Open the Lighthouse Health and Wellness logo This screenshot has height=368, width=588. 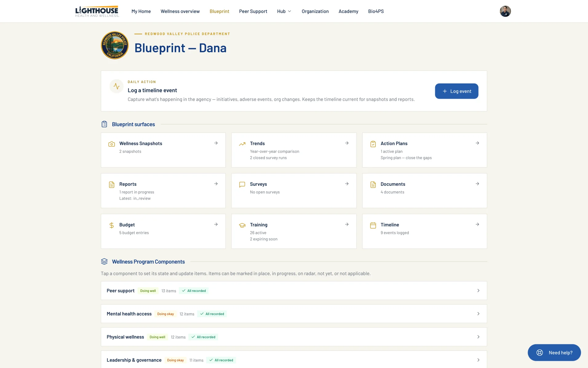97,11
